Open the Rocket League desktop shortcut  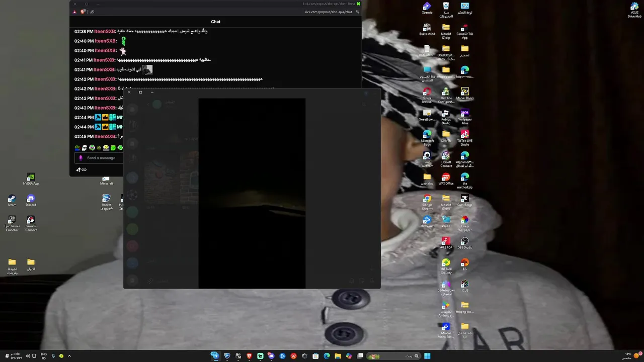(x=106, y=202)
